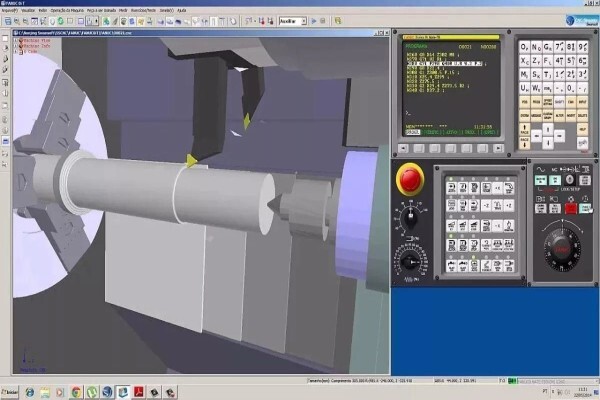Click the red feed hold button
The width and height of the screenshot is (600, 400).
coord(571,209)
